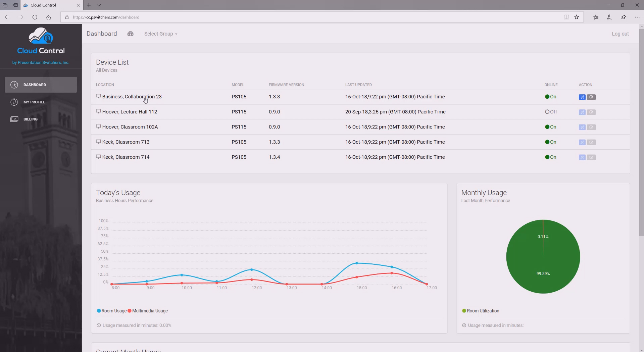
Task: Toggle Room Usage legend in Today's Usage
Action: tap(112, 311)
